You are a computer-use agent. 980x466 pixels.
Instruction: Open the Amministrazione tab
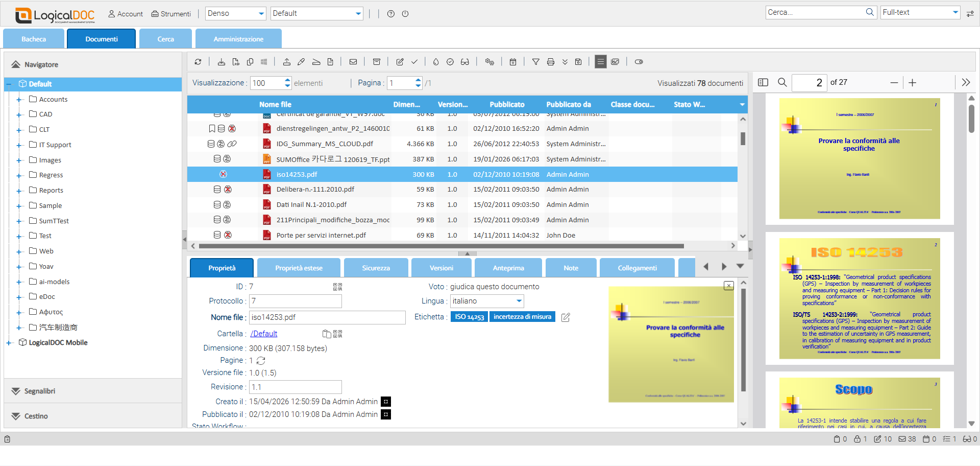238,39
